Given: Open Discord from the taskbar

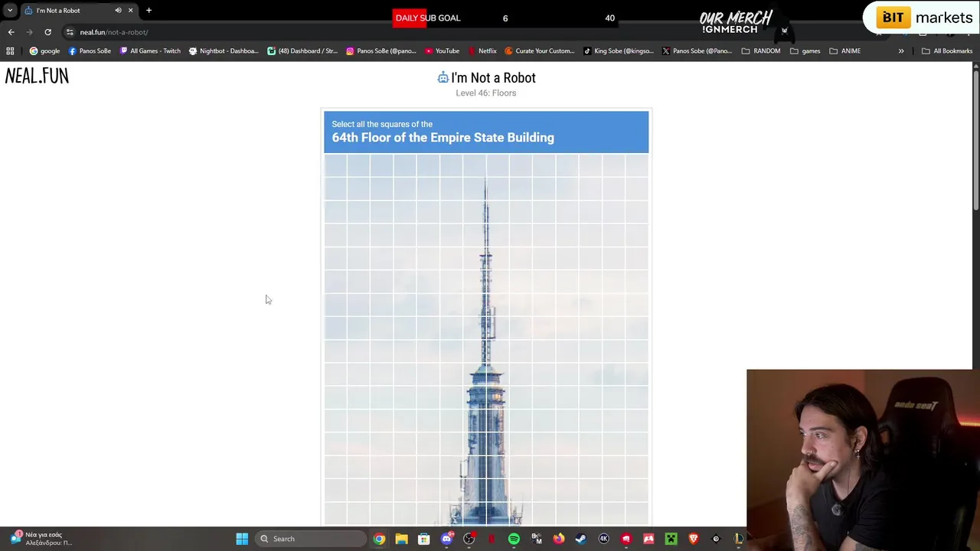Looking at the screenshot, I should [x=446, y=539].
